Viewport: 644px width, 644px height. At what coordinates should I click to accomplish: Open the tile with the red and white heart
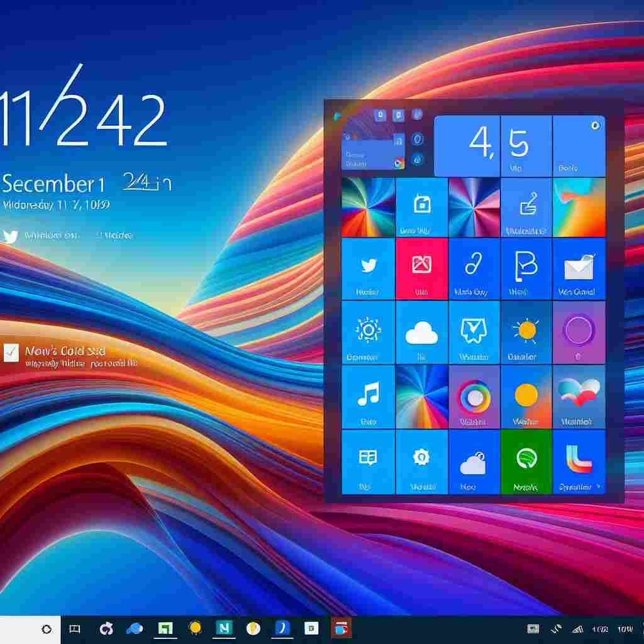[x=579, y=397]
